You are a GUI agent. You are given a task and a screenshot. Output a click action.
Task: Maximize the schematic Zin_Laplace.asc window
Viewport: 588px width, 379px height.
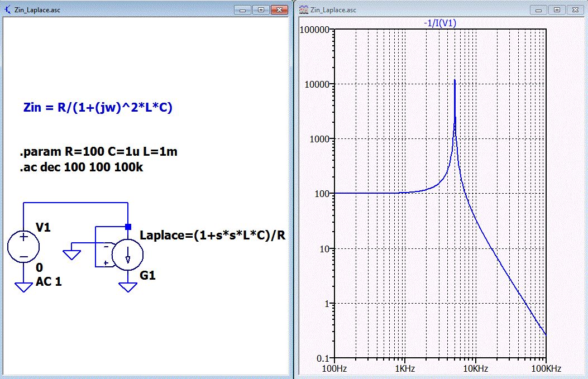[x=261, y=9]
